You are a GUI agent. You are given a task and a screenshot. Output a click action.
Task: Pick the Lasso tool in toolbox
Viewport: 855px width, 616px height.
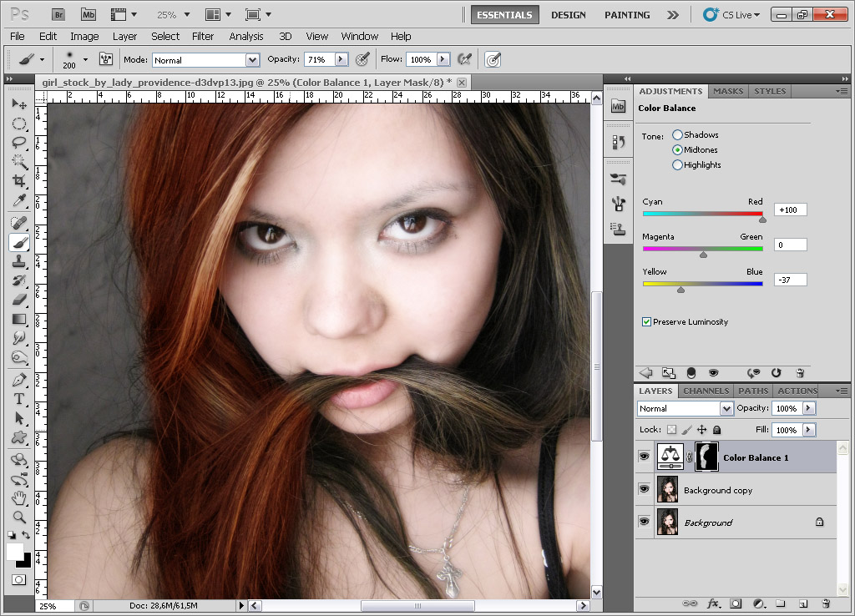tap(19, 143)
